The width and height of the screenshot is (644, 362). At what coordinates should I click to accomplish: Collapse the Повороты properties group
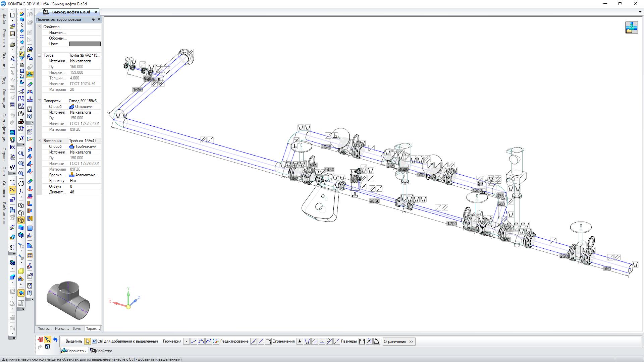pos(39,101)
